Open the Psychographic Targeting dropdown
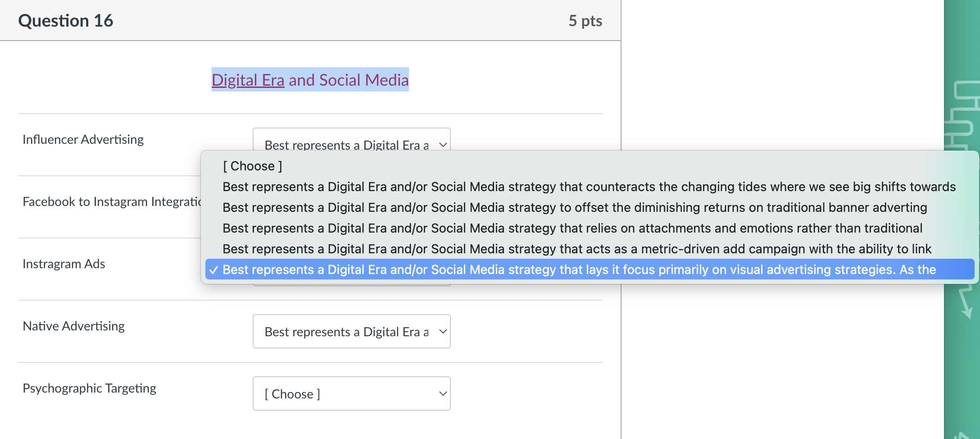The image size is (980, 439). [351, 393]
